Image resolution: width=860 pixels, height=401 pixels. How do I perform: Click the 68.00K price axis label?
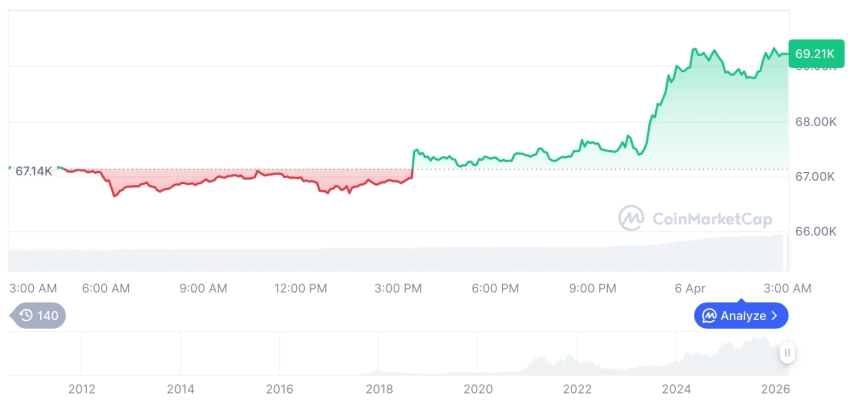pyautogui.click(x=815, y=122)
